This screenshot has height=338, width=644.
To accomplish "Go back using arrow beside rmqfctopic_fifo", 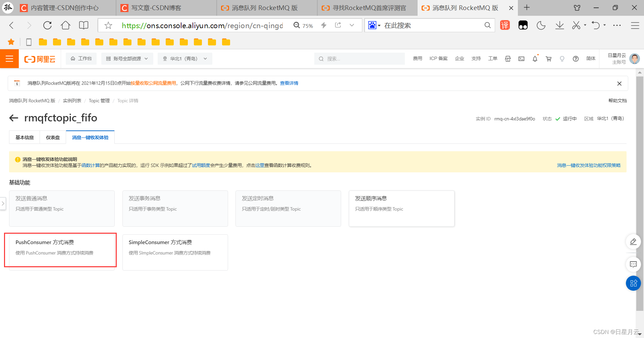I will (13, 118).
